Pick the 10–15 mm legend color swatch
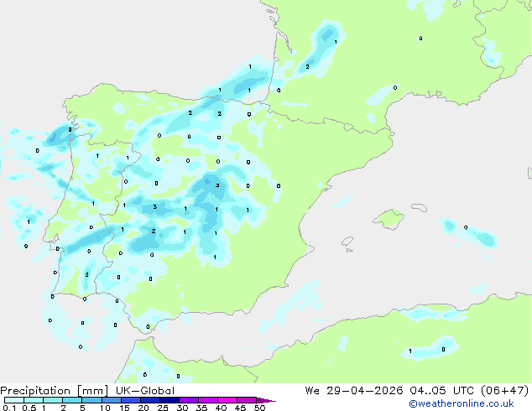 (112, 400)
